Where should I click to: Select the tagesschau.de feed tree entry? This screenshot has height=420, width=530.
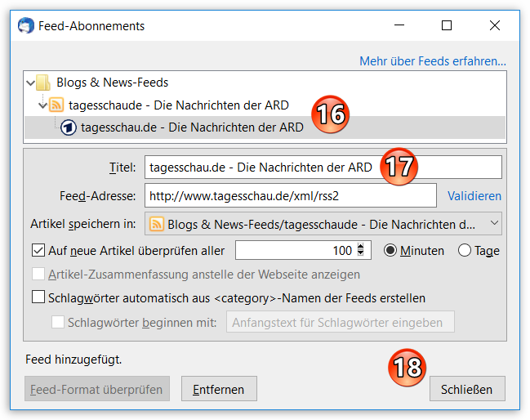(192, 127)
